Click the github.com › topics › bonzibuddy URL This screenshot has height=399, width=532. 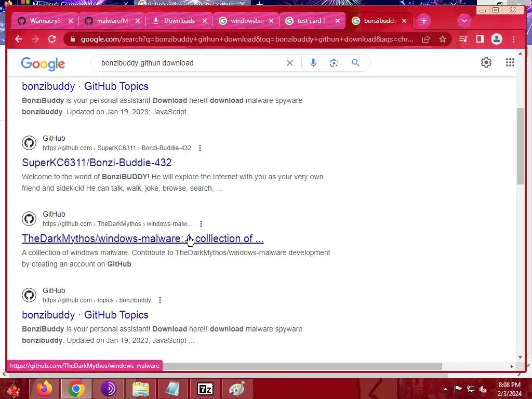pos(97,300)
